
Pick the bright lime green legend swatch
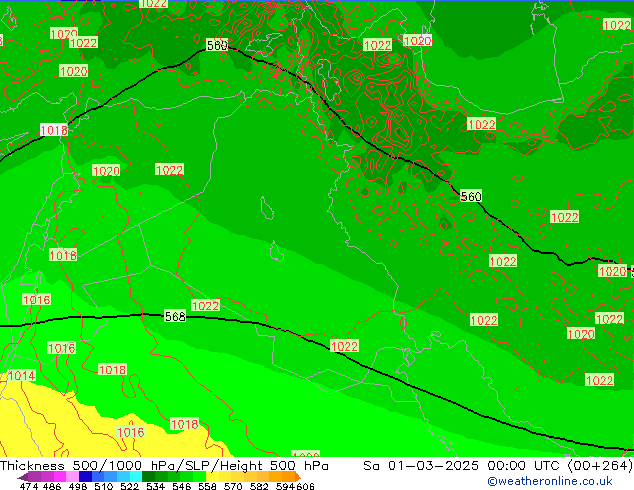200,477
